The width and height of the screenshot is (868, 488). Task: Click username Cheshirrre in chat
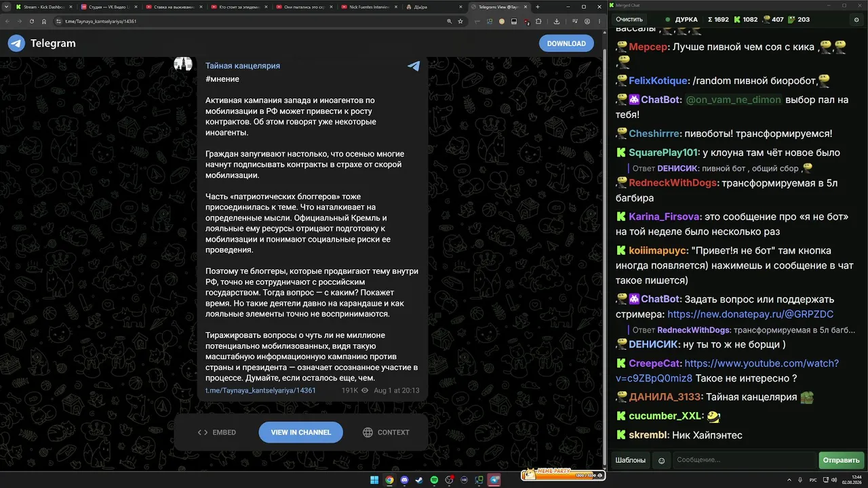[654, 134]
